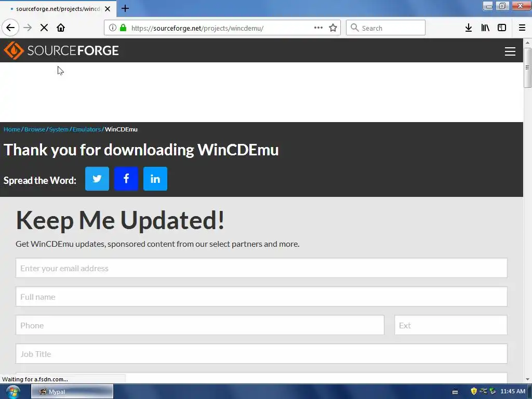Follow the Home breadcrumb link
Viewport: 532px width, 399px height.
[x=12, y=129]
